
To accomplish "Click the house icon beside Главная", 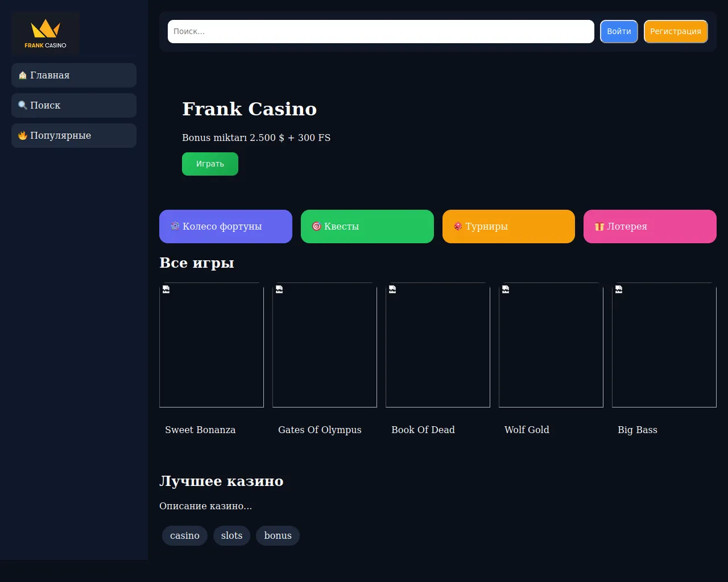I will coord(23,75).
